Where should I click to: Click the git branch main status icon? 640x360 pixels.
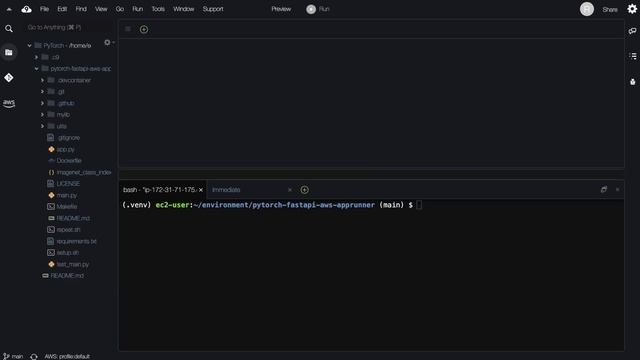click(13, 356)
